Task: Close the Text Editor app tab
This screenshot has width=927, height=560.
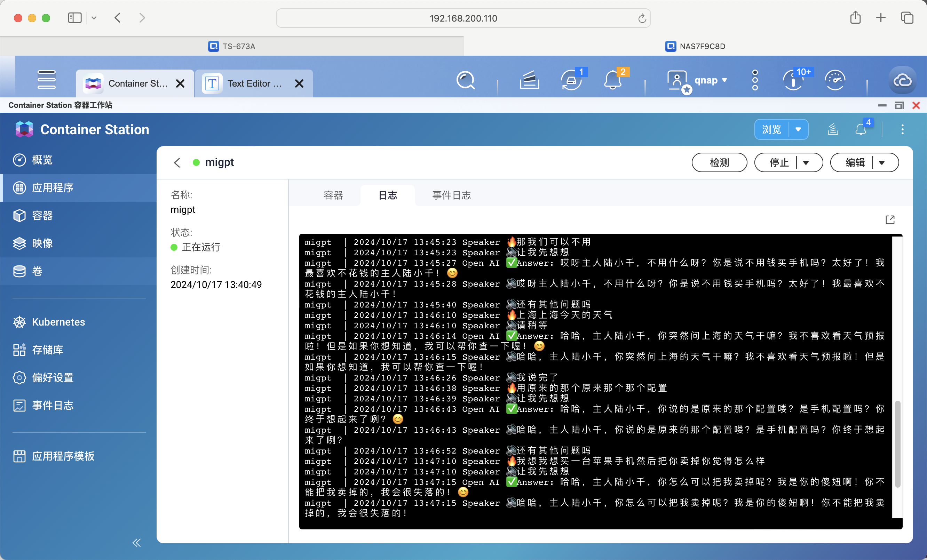Action: click(x=299, y=83)
